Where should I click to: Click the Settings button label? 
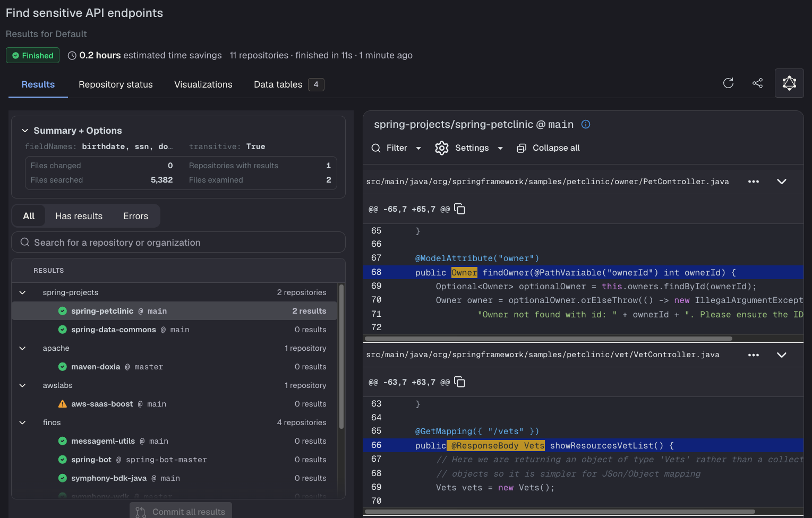pos(472,148)
